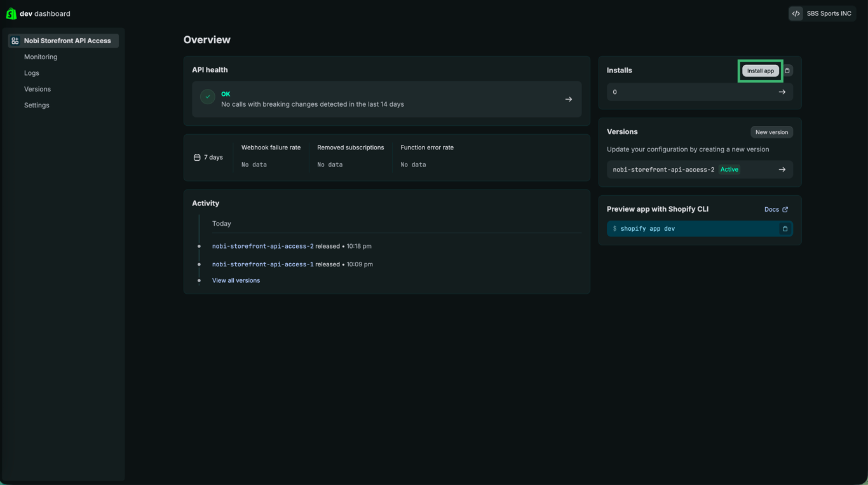Click the nobi-storefront-api-access-2 version name in Versions card
868x485 pixels.
tap(663, 170)
